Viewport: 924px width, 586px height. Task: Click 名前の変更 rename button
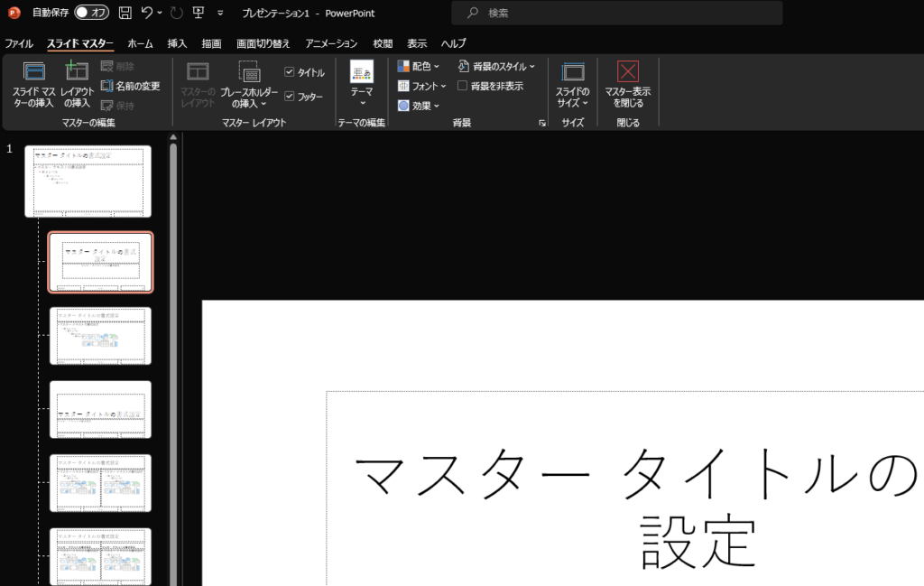click(130, 86)
